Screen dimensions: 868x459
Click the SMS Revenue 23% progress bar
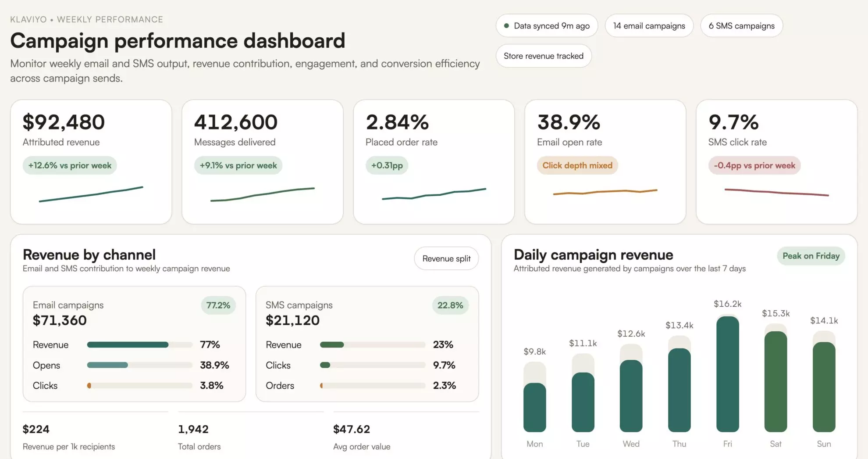click(x=373, y=345)
